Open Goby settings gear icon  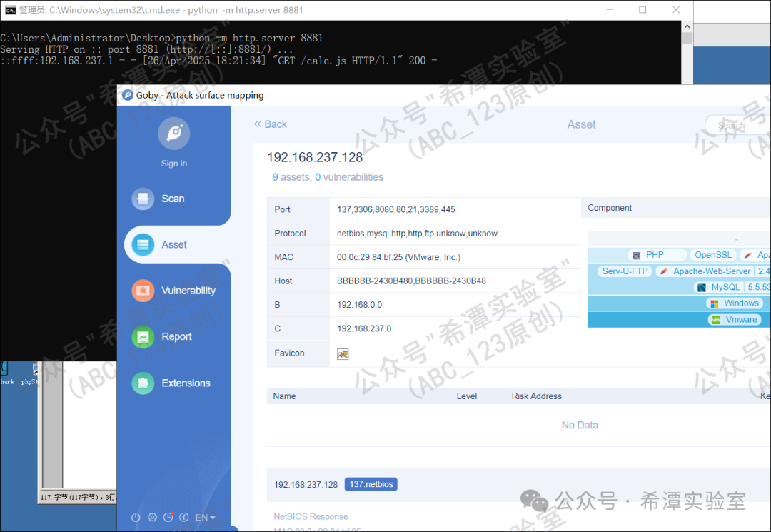pos(153,517)
